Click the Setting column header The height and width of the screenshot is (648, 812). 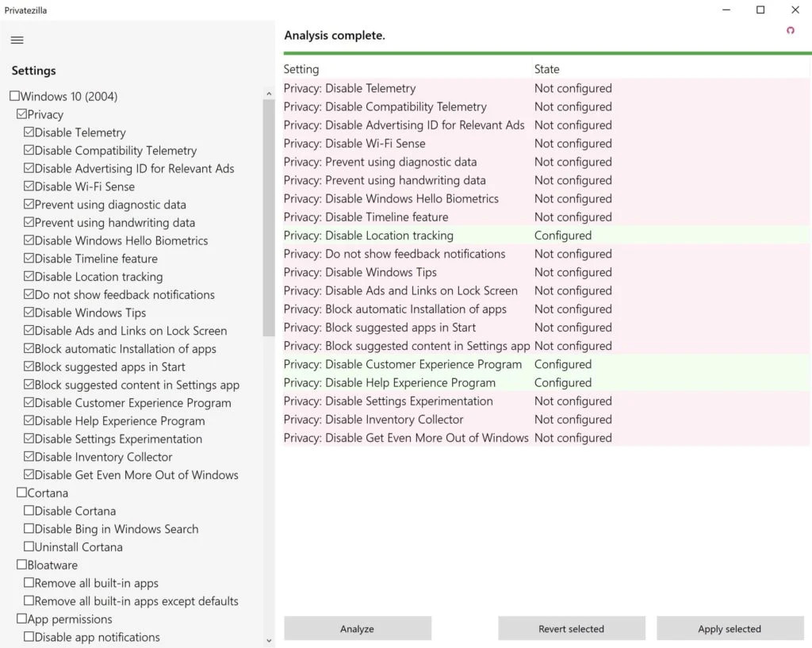point(408,69)
